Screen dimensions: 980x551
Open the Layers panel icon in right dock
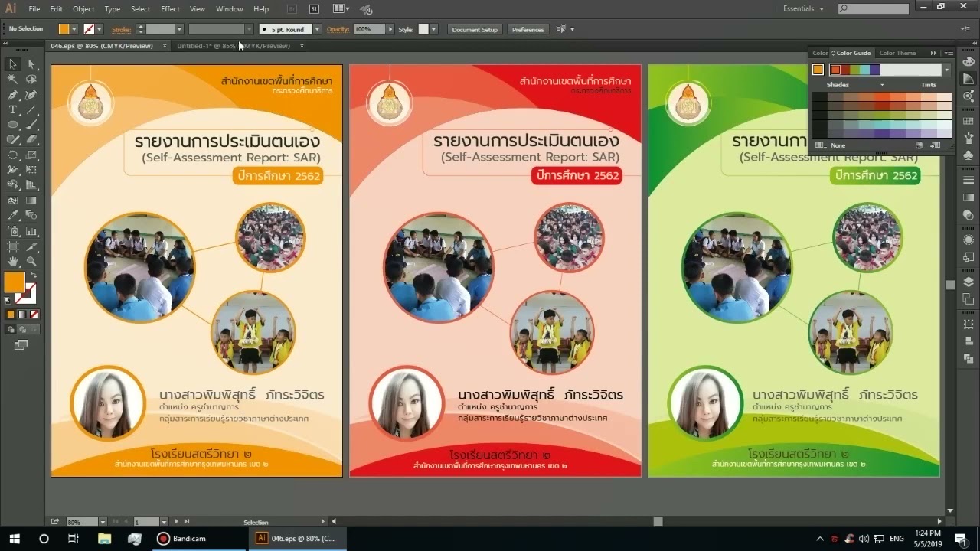tap(969, 282)
